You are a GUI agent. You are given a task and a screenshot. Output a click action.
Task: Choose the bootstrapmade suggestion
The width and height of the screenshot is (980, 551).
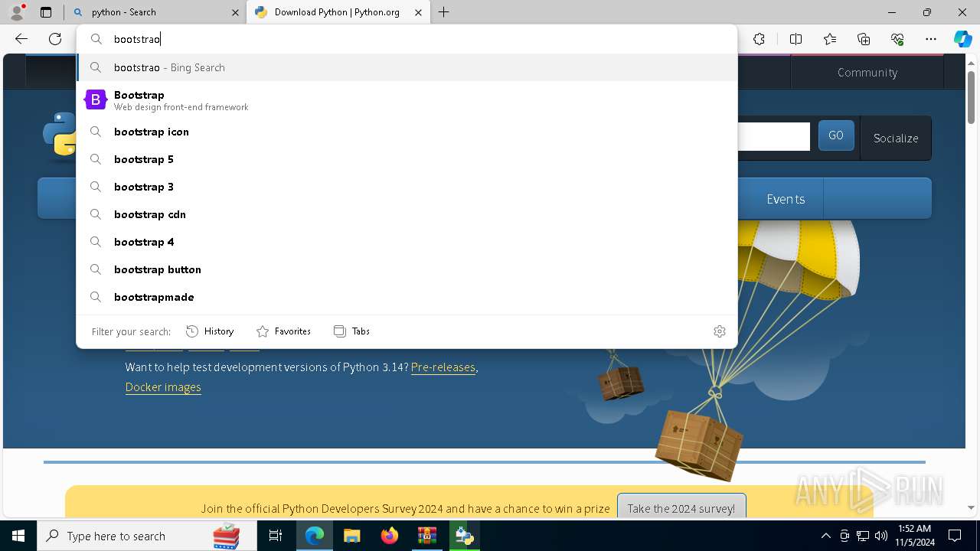tap(407, 297)
